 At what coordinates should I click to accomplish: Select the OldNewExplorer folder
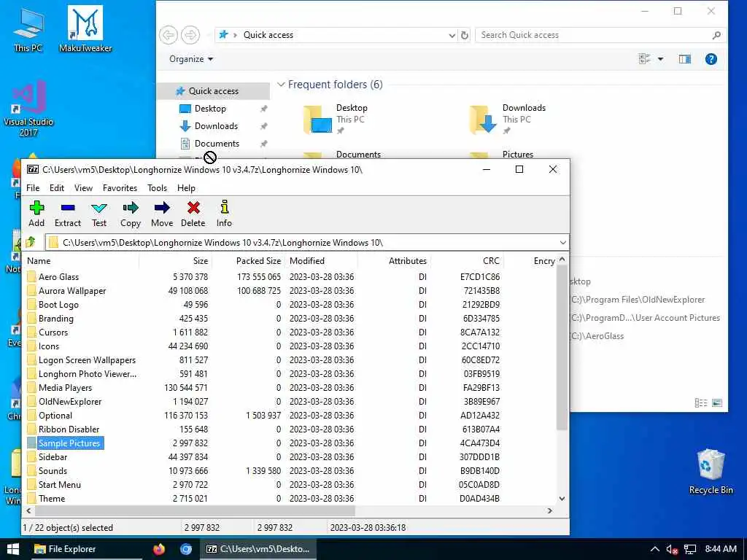[70, 402]
